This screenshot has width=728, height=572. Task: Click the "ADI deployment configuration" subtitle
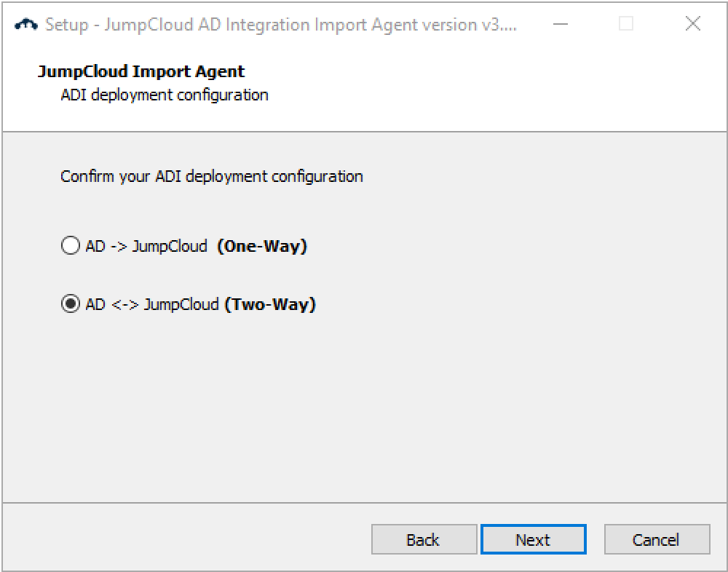(165, 95)
